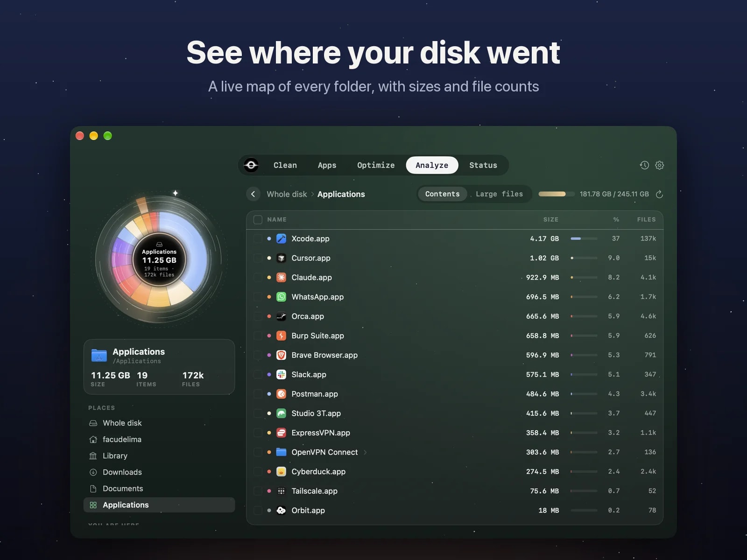Click Whole disk in the breadcrumb

pyautogui.click(x=287, y=194)
